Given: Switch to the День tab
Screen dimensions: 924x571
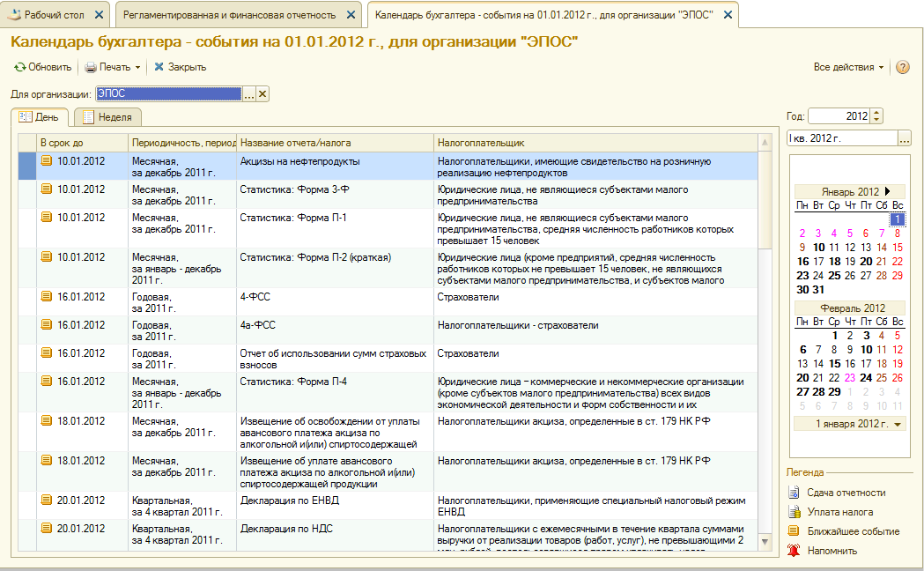Looking at the screenshot, I should pos(40,117).
